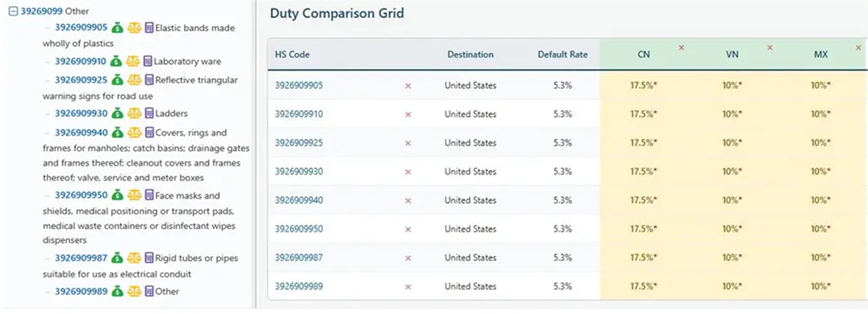Click calculator icon next to Ladders
This screenshot has width=868, height=314.
[x=149, y=114]
